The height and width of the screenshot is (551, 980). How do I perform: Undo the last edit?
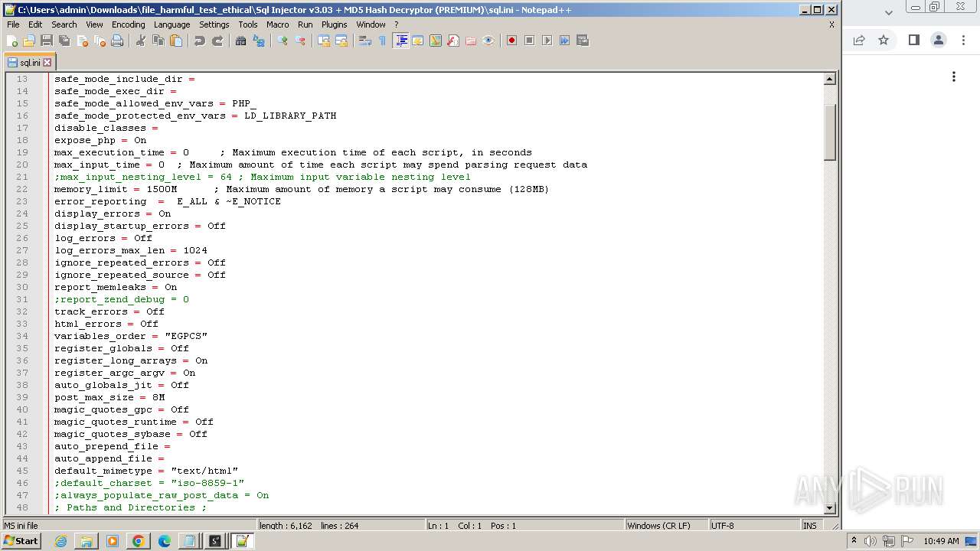(x=200, y=41)
